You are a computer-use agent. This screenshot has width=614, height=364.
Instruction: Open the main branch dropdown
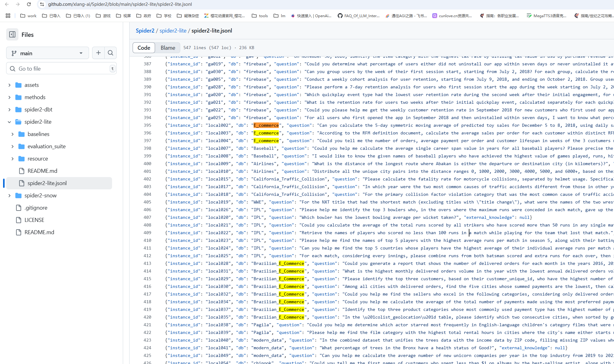pyautogui.click(x=48, y=53)
